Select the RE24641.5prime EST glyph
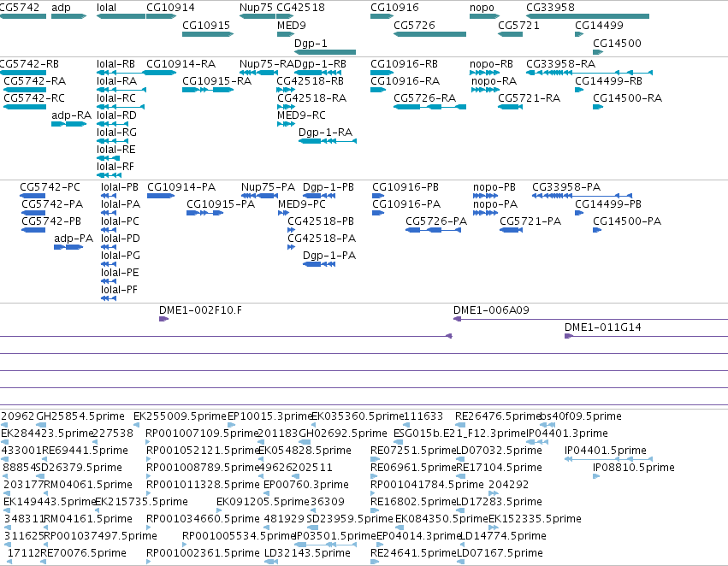 [x=375, y=562]
